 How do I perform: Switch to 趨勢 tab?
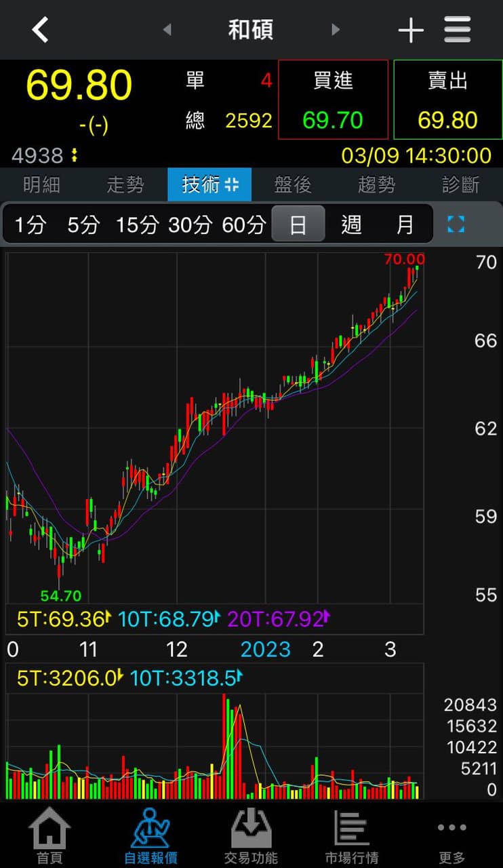(x=377, y=184)
